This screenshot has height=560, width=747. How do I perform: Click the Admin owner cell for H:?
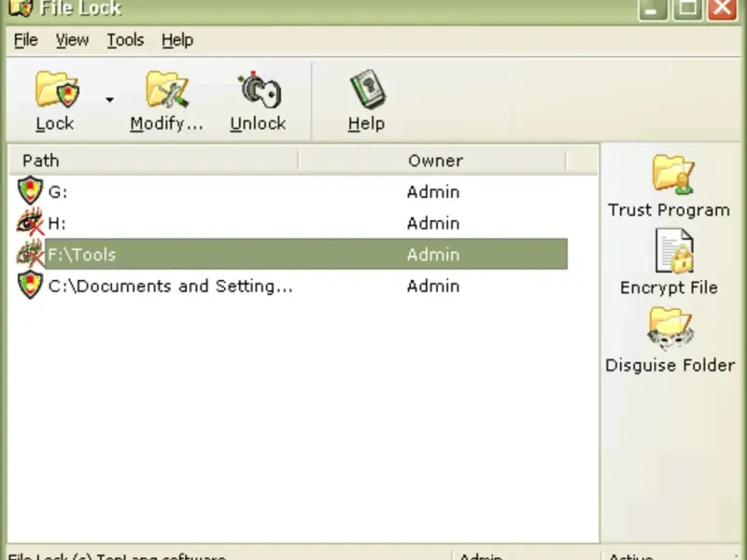point(433,223)
